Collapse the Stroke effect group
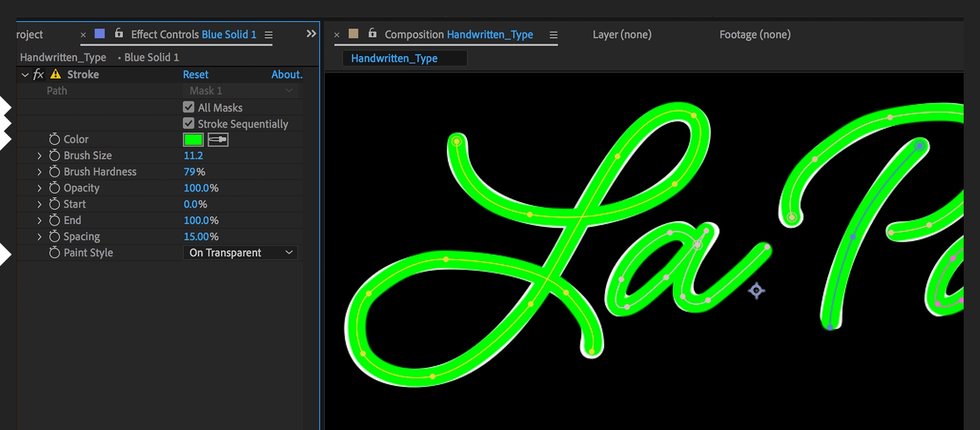Screen dimensions: 980x430 [25, 75]
